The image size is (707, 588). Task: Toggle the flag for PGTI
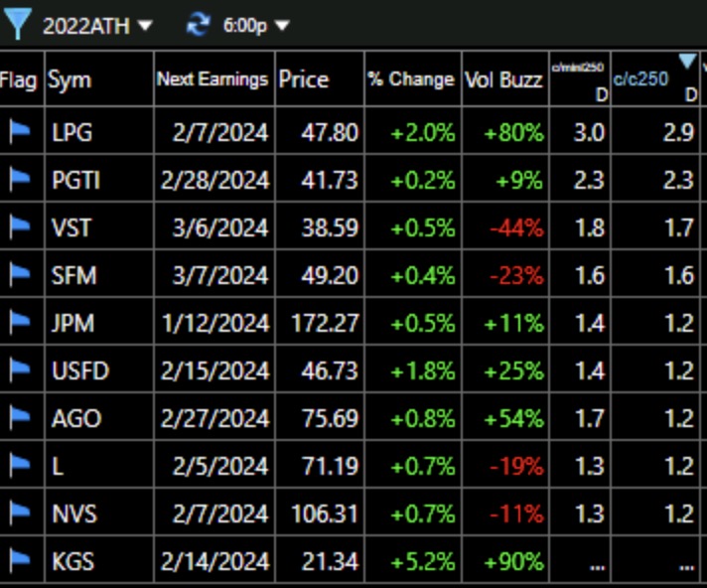20,180
